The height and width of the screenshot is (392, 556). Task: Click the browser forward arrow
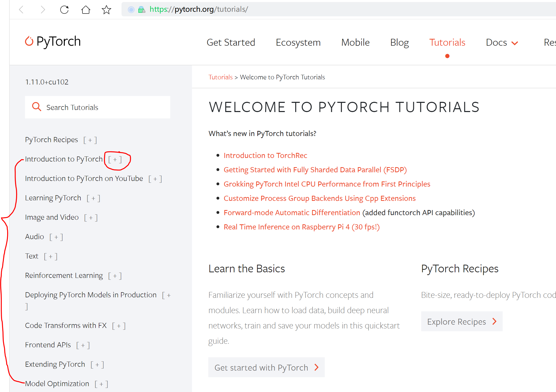pyautogui.click(x=43, y=10)
